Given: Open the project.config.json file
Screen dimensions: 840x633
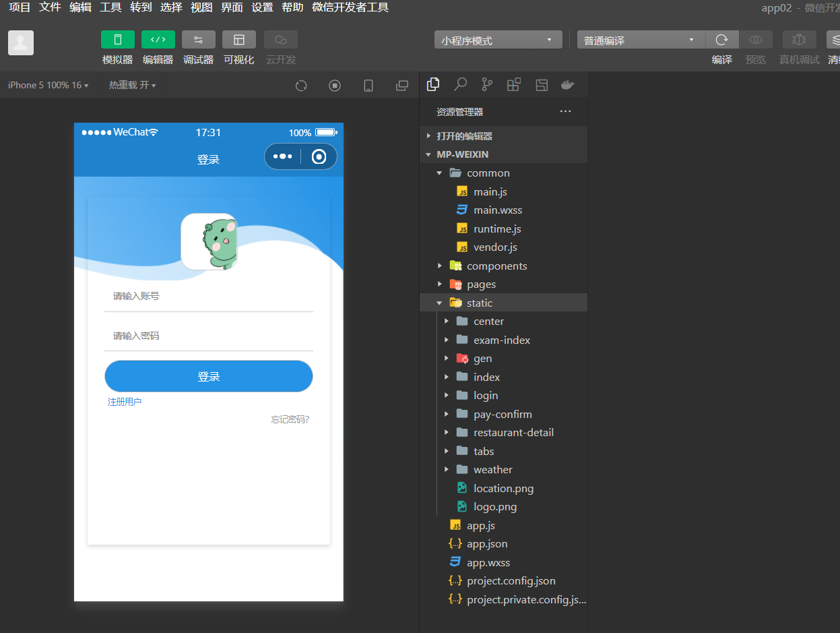Looking at the screenshot, I should [504, 580].
